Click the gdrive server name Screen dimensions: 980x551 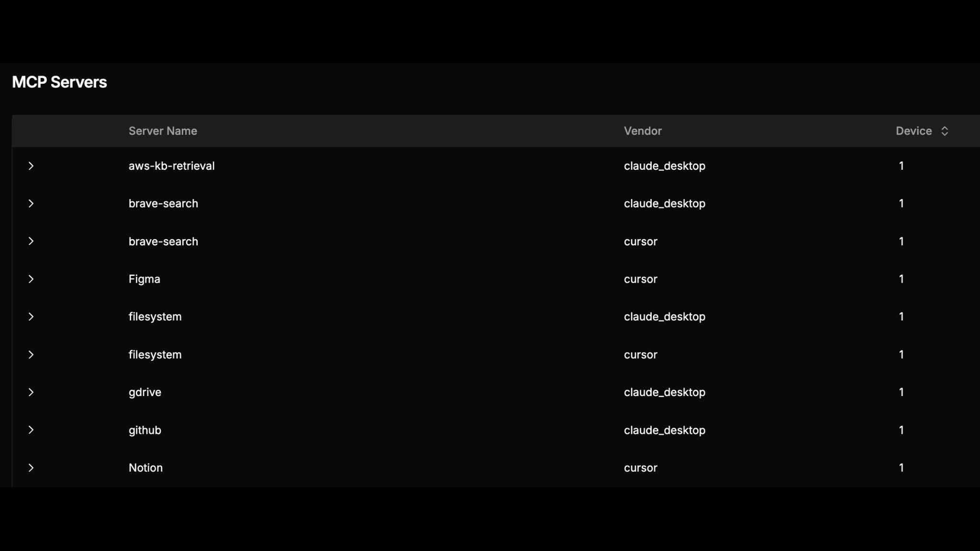pos(145,392)
